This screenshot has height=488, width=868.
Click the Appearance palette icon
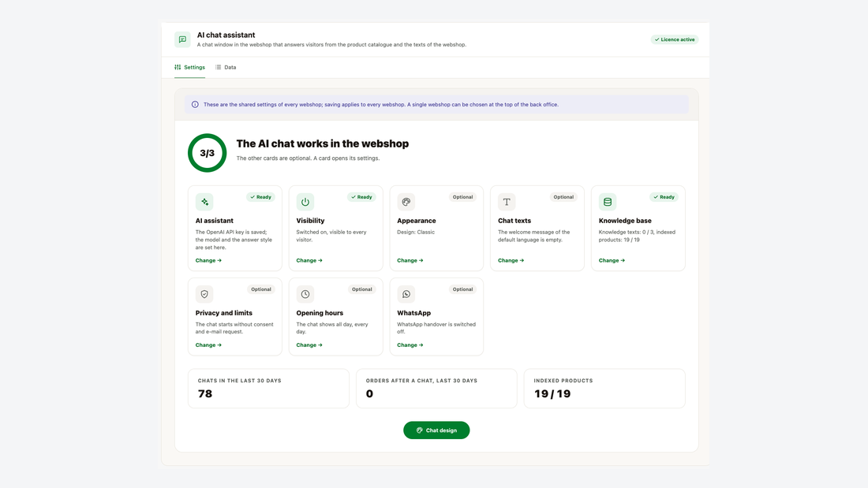click(x=406, y=202)
